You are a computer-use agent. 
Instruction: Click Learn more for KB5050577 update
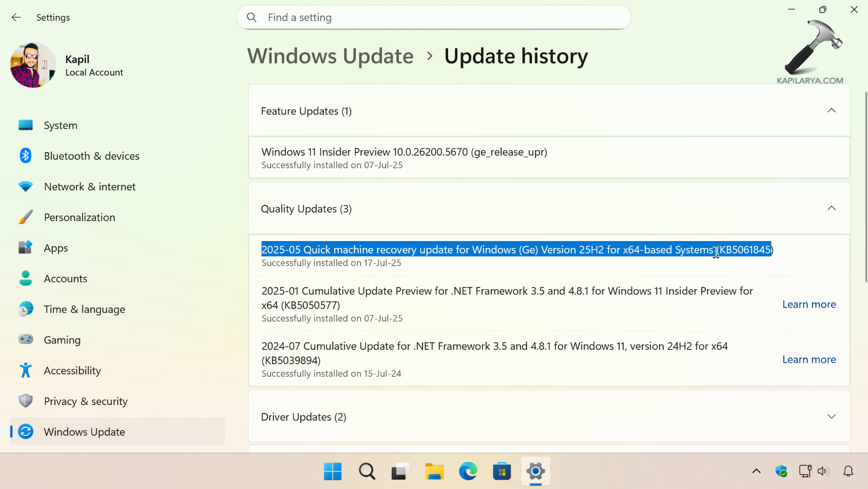809,305
